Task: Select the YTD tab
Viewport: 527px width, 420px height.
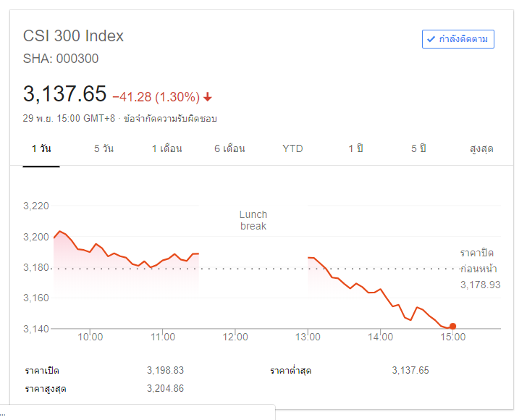Action: coord(292,148)
